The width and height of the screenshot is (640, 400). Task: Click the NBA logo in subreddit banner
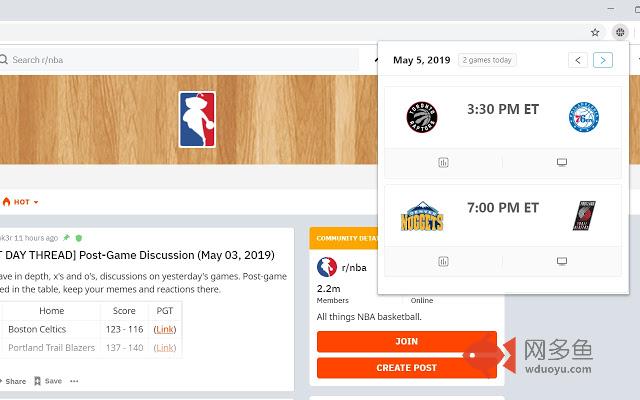[x=197, y=119]
